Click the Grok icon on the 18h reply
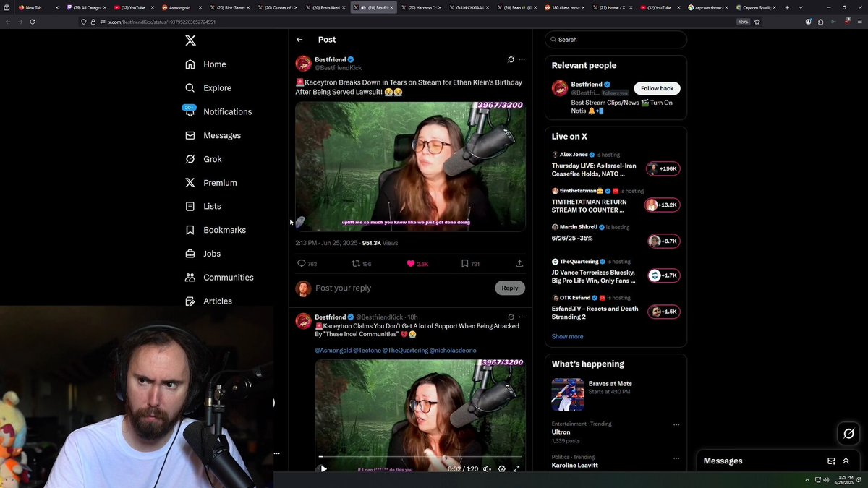Image resolution: width=868 pixels, height=488 pixels. 511,317
